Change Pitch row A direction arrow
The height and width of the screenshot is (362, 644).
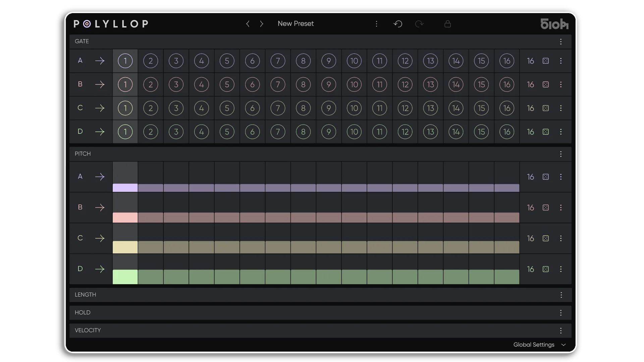point(100,177)
